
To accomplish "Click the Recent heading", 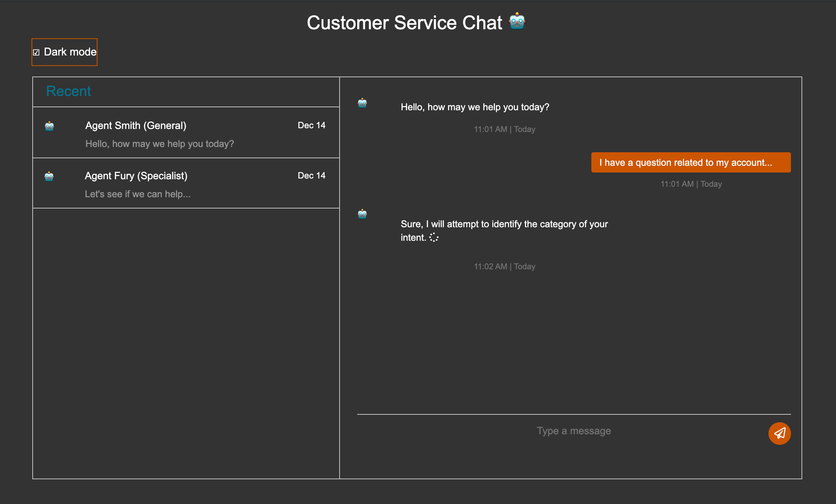I will [x=68, y=91].
